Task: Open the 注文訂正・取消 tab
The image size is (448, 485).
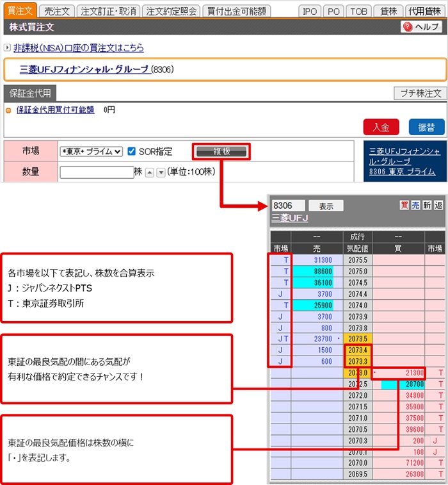Action: pyautogui.click(x=108, y=12)
